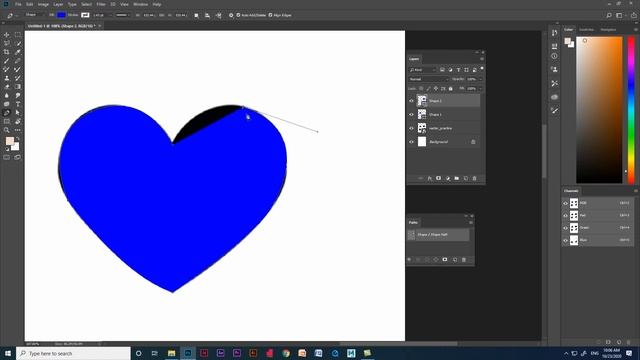The width and height of the screenshot is (640, 360).
Task: Select the Crop tool
Action: (x=7, y=52)
